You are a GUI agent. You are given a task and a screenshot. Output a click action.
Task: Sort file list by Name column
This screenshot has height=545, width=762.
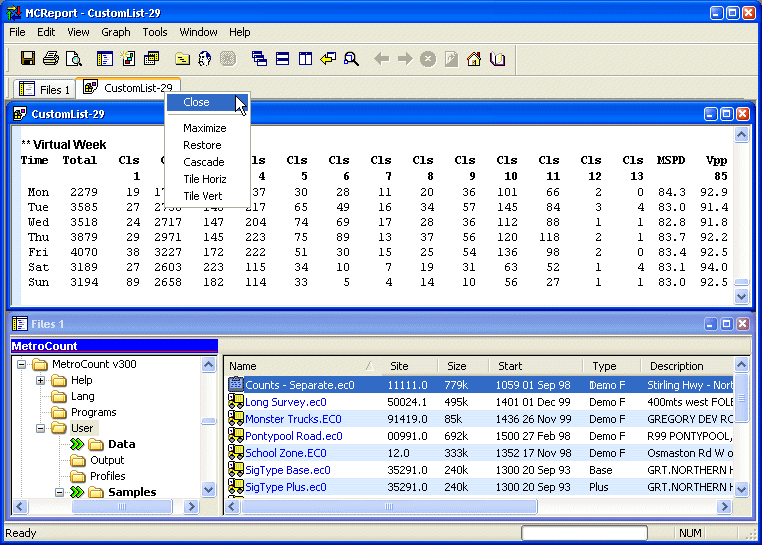point(302,366)
